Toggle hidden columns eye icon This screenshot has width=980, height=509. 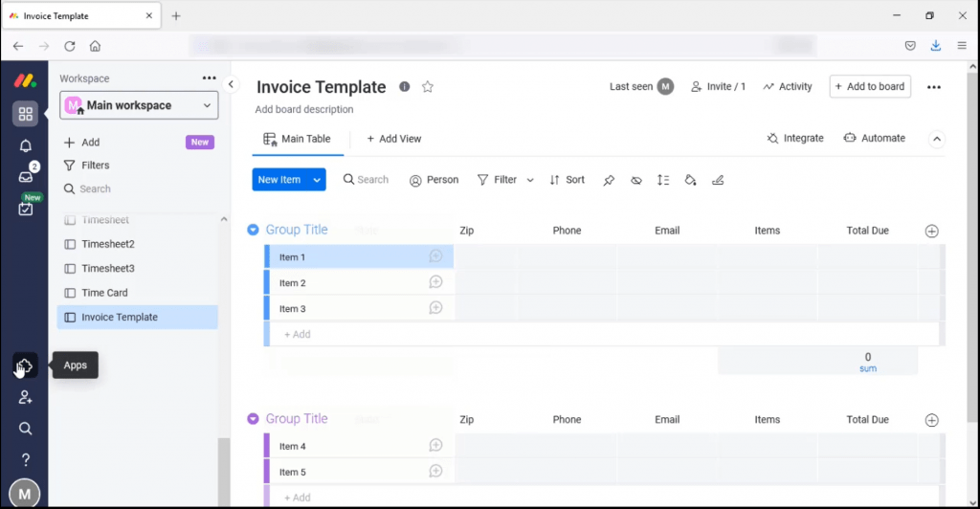pos(635,180)
